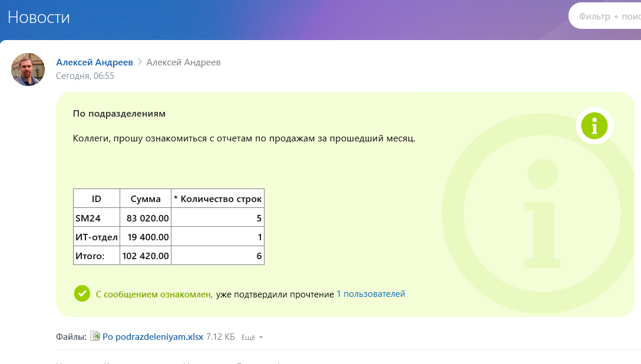Image resolution: width=641 pixels, height=364 pixels.
Task: Select the ИТ-отдел row cell
Action: coord(96,237)
